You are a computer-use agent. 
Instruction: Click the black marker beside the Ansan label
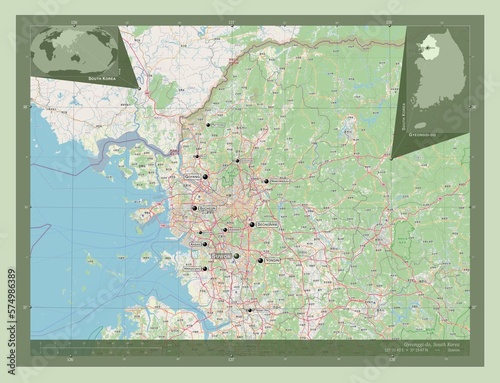click(x=205, y=244)
